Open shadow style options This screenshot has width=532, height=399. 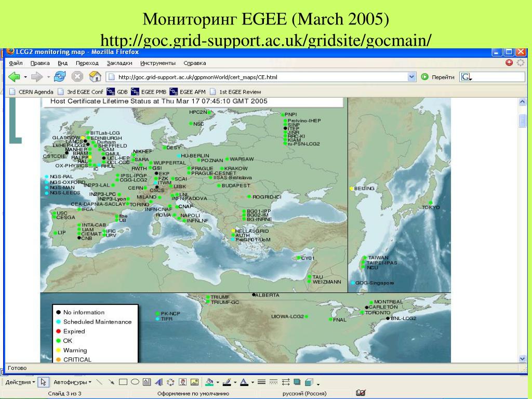(x=297, y=382)
